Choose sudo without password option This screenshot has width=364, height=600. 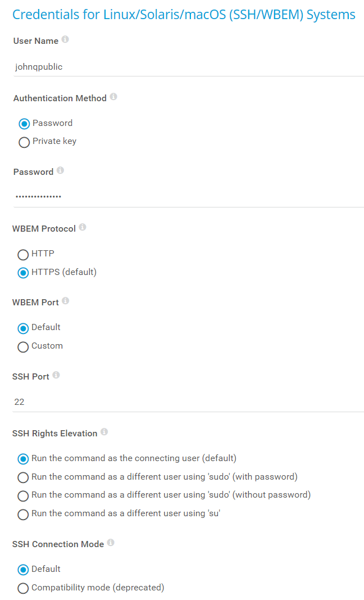pyautogui.click(x=23, y=496)
